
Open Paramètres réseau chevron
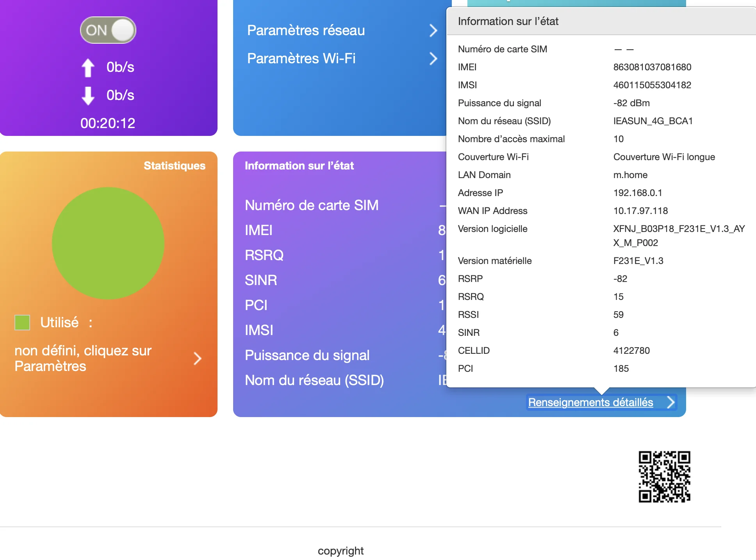click(433, 30)
